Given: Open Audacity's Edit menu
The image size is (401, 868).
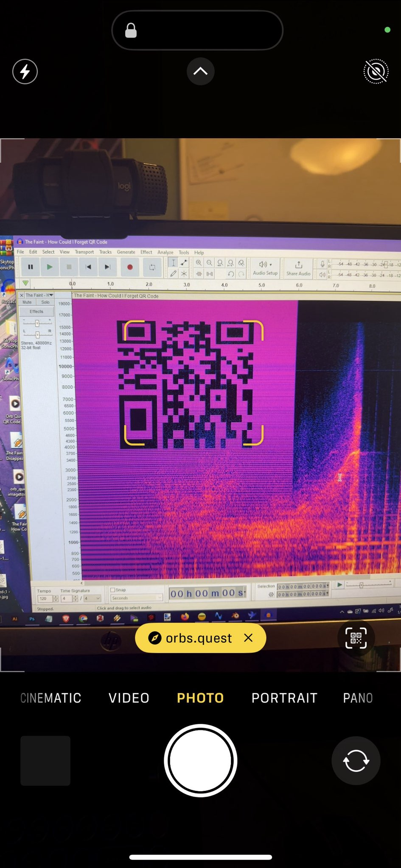Looking at the screenshot, I should (x=33, y=252).
